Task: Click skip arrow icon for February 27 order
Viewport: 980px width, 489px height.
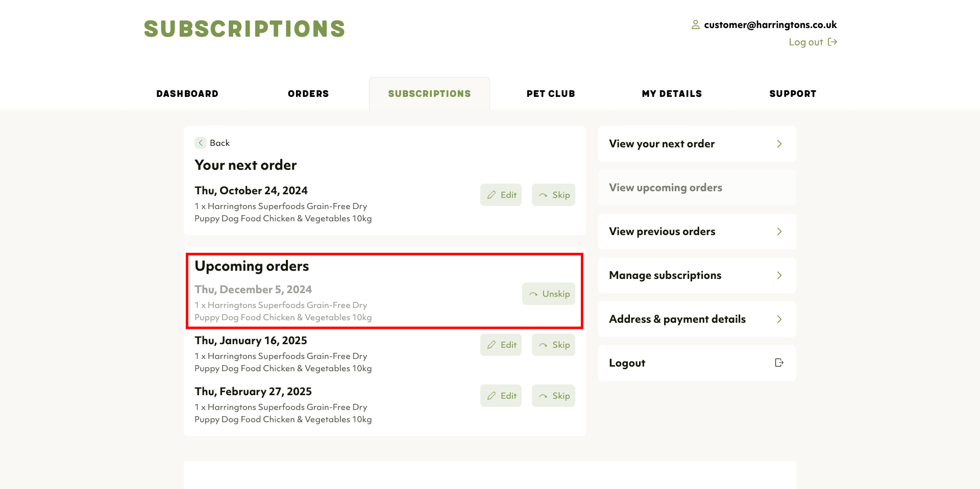Action: 543,396
